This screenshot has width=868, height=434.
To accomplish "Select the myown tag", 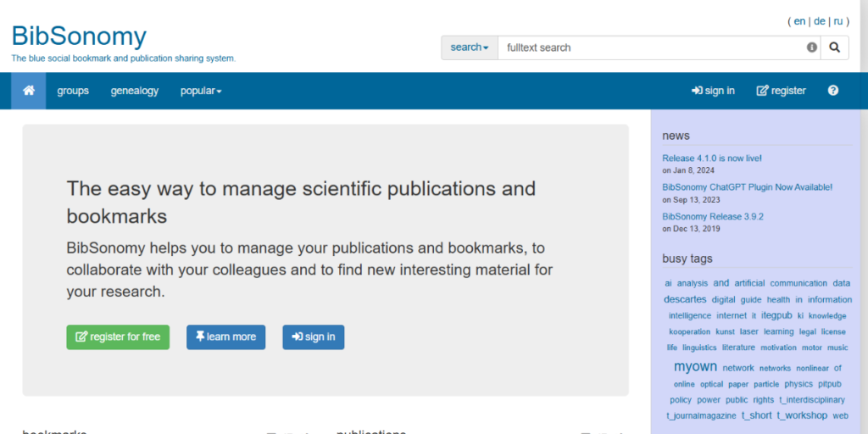I will click(x=695, y=366).
